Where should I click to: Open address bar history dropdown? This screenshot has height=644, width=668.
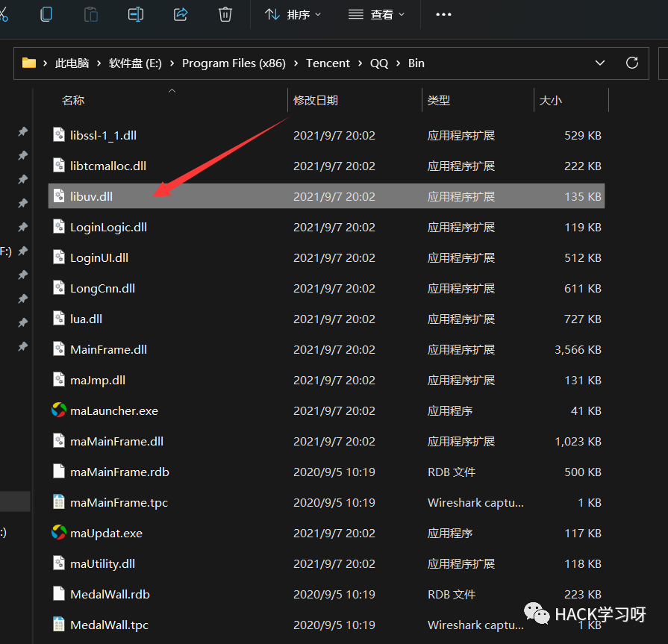[x=600, y=63]
